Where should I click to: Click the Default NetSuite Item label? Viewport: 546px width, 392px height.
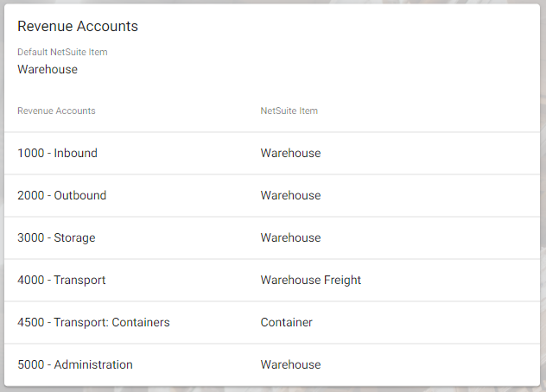coord(62,52)
